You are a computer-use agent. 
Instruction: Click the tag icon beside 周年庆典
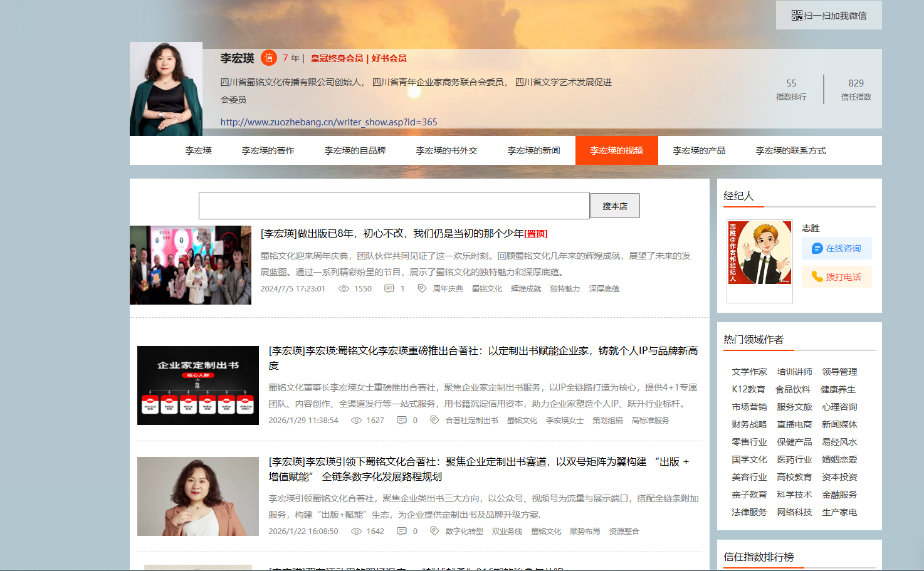point(422,289)
